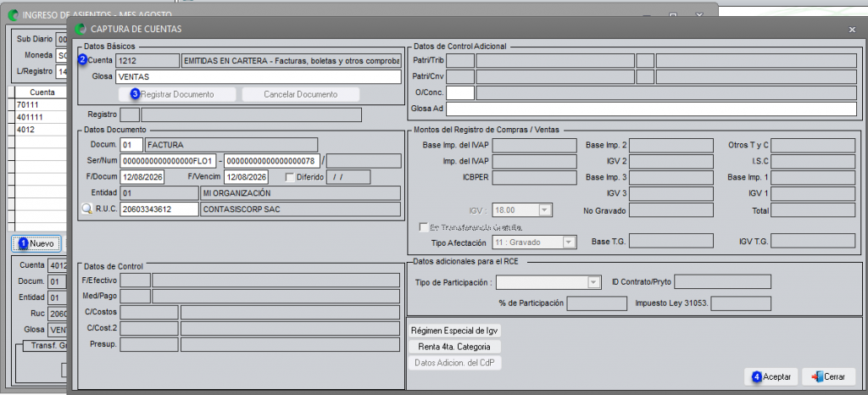This screenshot has width=868, height=395.
Task: Click the Med/Pago code field
Action: (135, 296)
